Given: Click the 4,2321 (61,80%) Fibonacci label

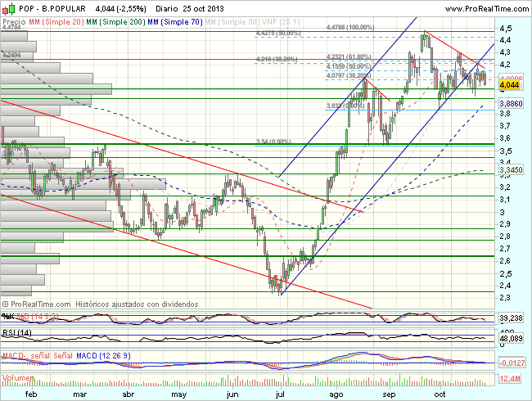Looking at the screenshot, I should coord(349,56).
